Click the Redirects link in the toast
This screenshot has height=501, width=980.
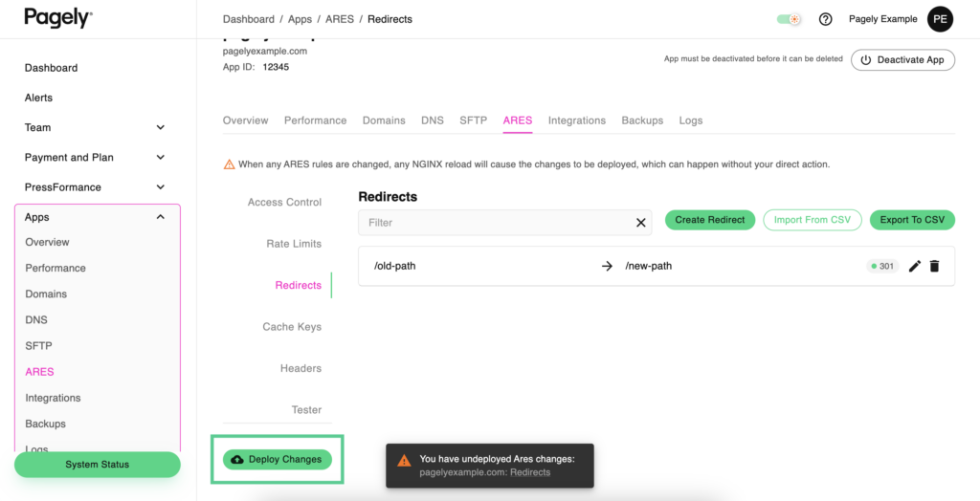coord(530,473)
